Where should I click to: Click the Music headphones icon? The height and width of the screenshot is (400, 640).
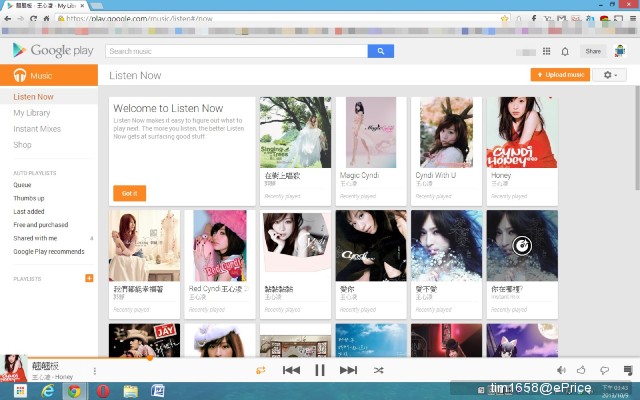[20, 75]
